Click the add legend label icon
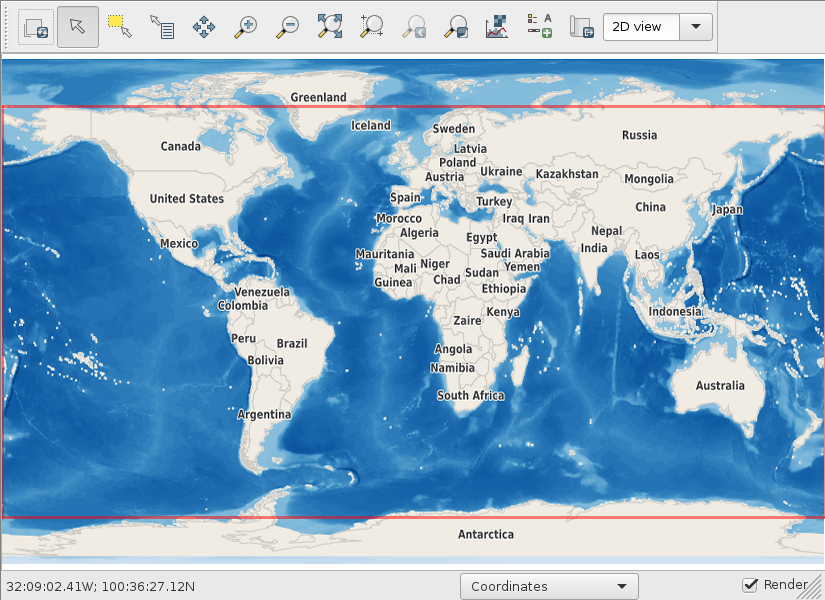This screenshot has width=825, height=600. (x=540, y=27)
